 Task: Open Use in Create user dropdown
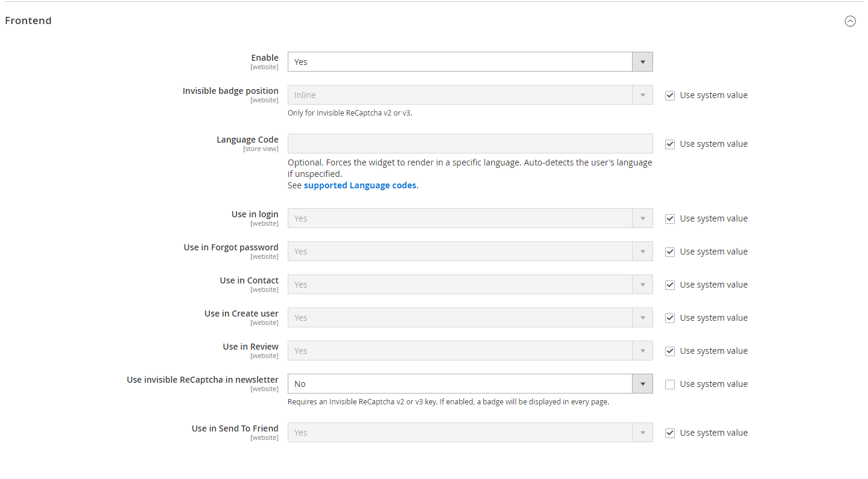coord(470,318)
